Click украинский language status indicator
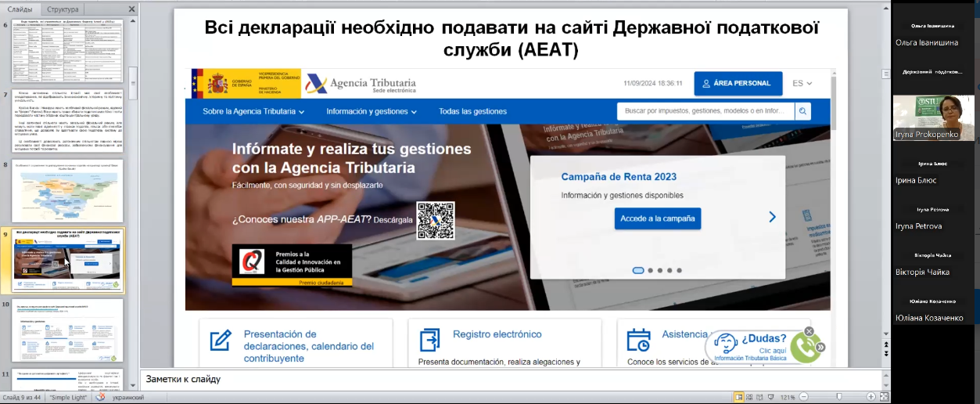The width and height of the screenshot is (980, 404). pos(128,398)
